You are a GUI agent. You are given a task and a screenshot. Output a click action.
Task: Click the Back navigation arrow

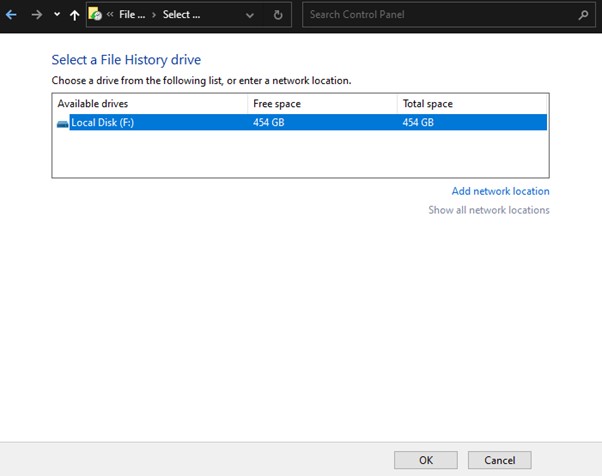point(12,16)
